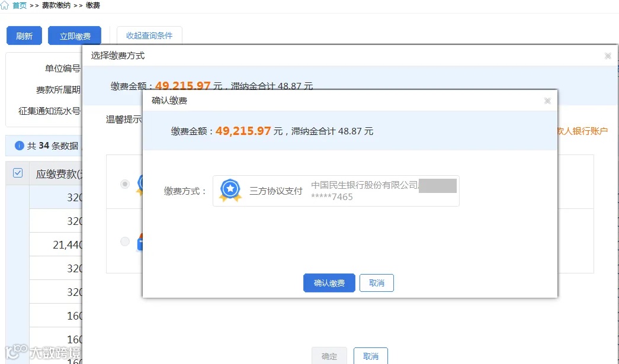Click 取消 in the 确认缴费 dialog

click(377, 283)
